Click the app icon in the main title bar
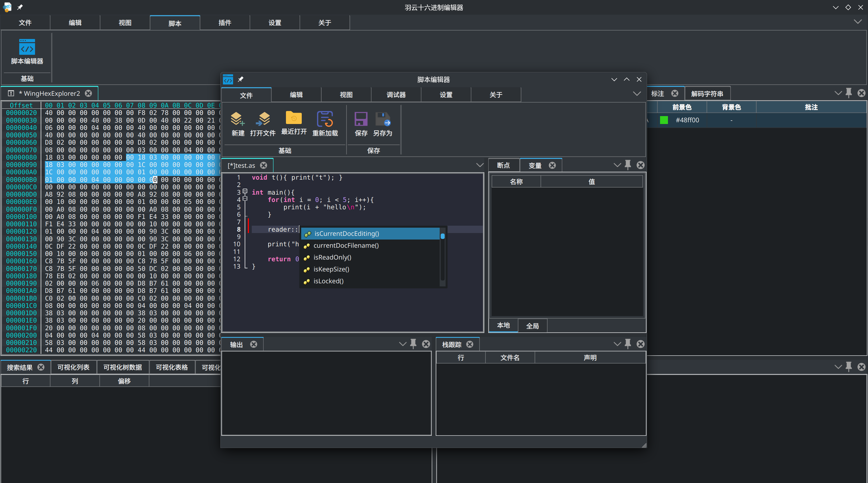Screen dimensions: 868x483 pos(7,7)
